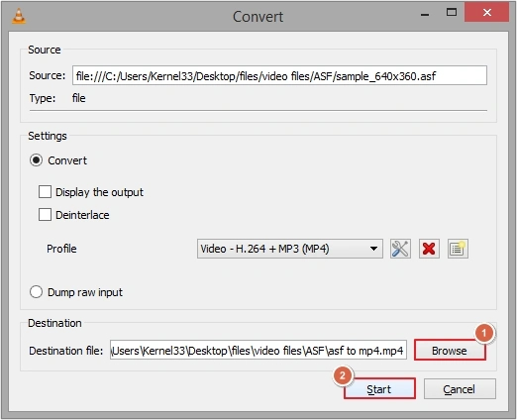Minimize the Convert dialog window
Image resolution: width=517 pixels, height=420 pixels.
coord(425,14)
